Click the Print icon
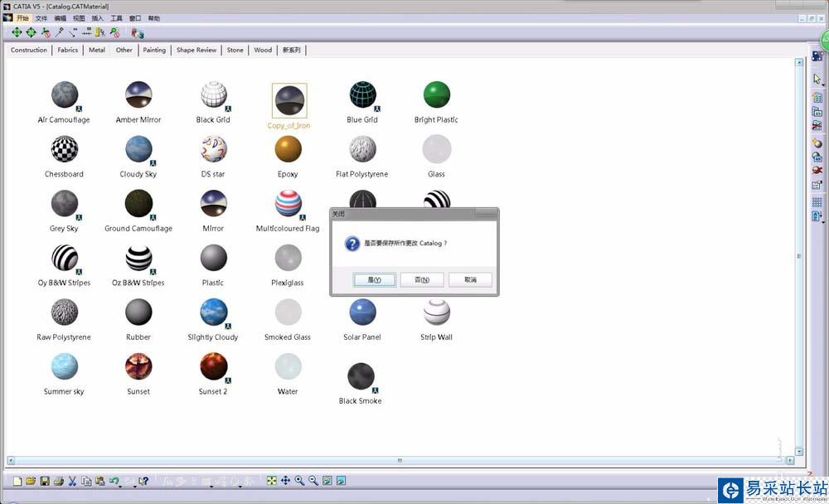 (59, 481)
